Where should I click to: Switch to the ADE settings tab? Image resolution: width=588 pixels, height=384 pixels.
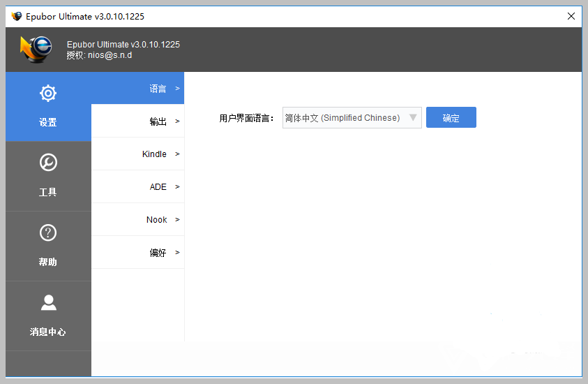pyautogui.click(x=137, y=186)
